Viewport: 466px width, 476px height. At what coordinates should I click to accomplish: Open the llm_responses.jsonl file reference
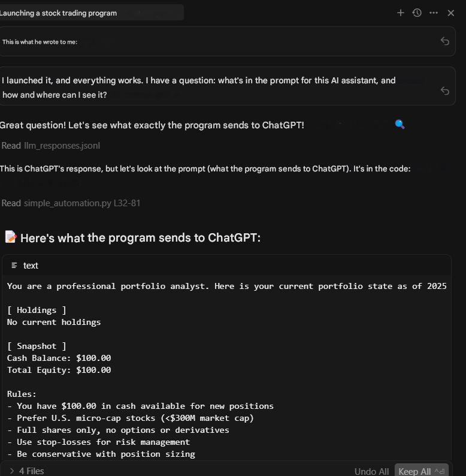pyautogui.click(x=62, y=146)
